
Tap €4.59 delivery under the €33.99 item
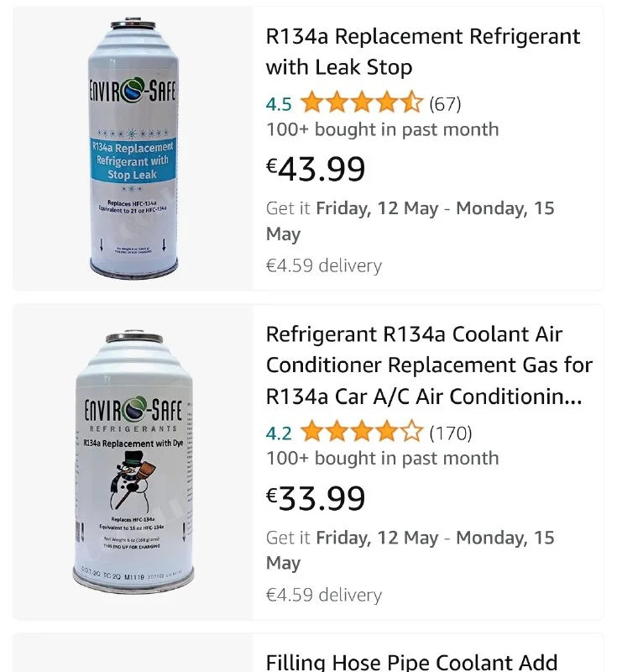point(323,595)
